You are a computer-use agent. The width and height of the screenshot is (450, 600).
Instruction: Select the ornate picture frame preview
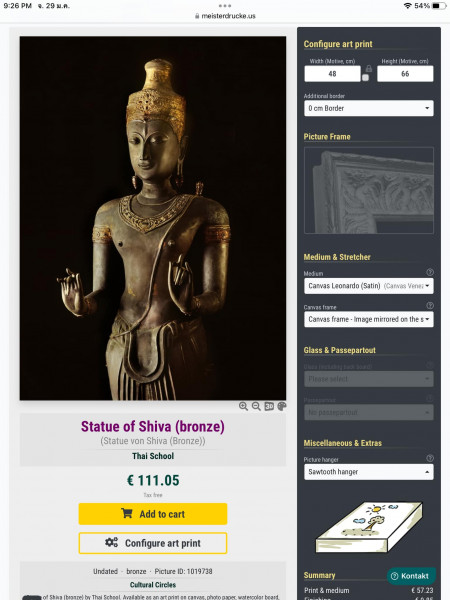click(368, 190)
